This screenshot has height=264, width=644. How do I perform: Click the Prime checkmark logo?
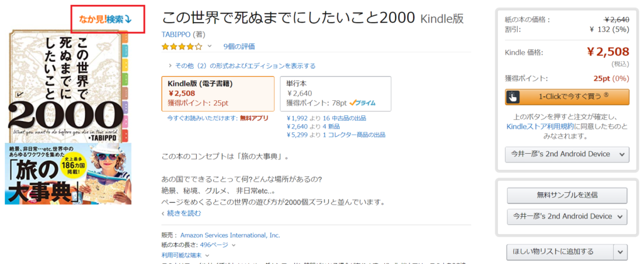click(363, 103)
